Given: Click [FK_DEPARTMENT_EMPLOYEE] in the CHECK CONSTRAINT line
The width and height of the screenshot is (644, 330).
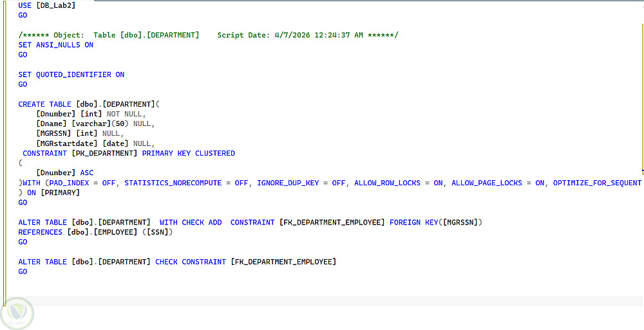Looking at the screenshot, I should pyautogui.click(x=283, y=261).
